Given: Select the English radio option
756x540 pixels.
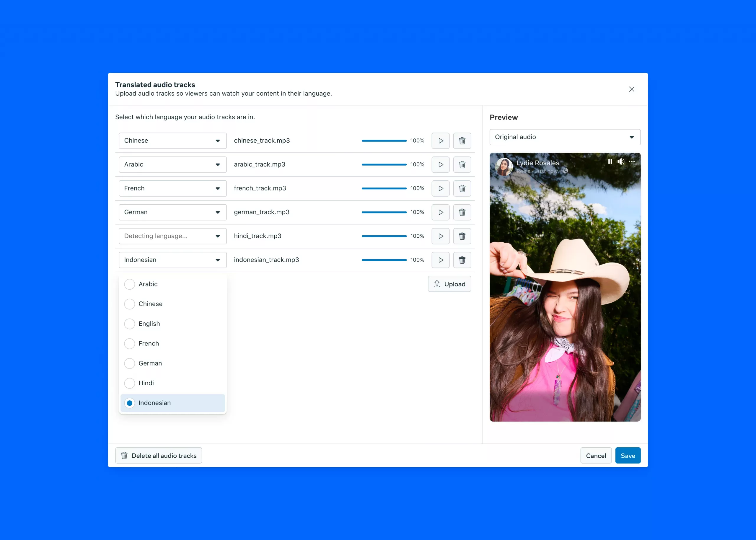Looking at the screenshot, I should point(129,324).
